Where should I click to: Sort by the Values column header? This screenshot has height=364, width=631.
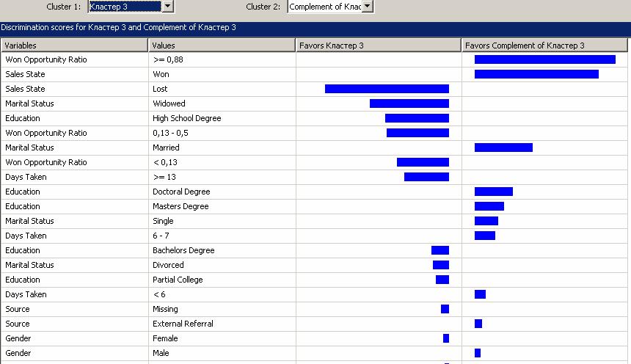pyautogui.click(x=222, y=45)
